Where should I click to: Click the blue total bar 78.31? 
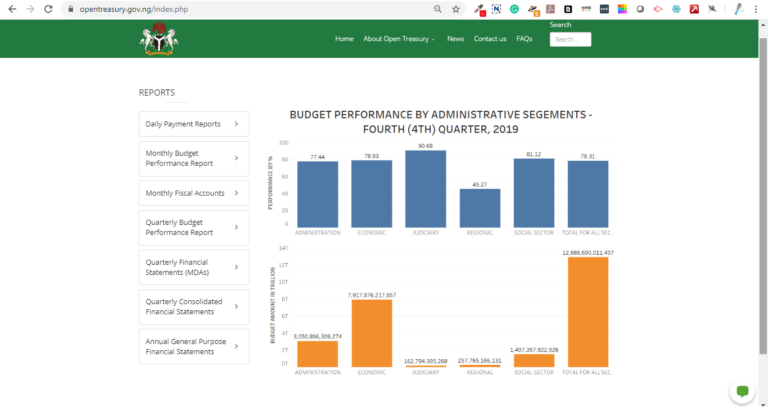pos(588,194)
